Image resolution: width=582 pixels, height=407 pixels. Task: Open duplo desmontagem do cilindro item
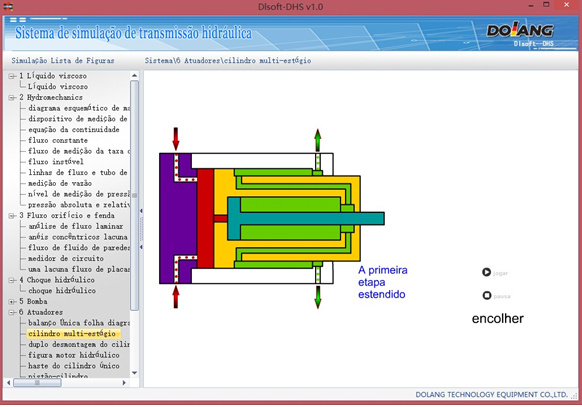79,345
